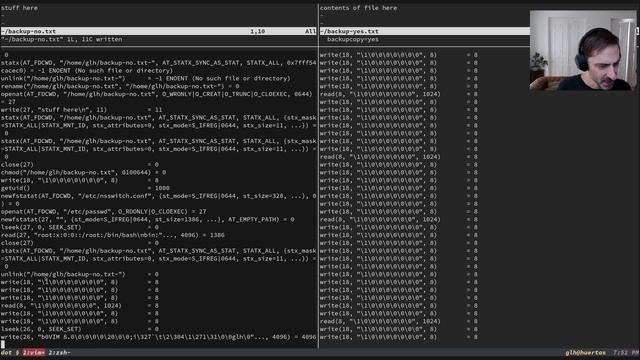The width and height of the screenshot is (640, 360).
Task: Click the read(8 line in left strace pane
Action: point(80,306)
